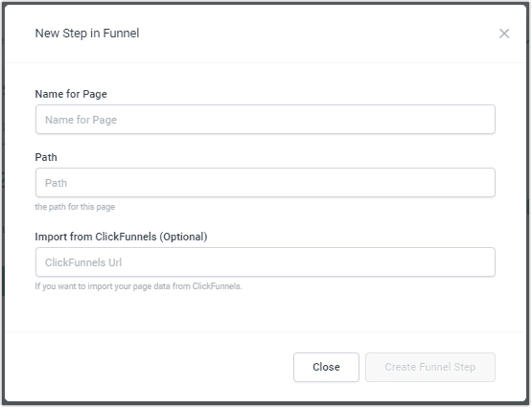
Task: Click the 'ClickFunnels Url' placeholder text
Action: (x=83, y=262)
